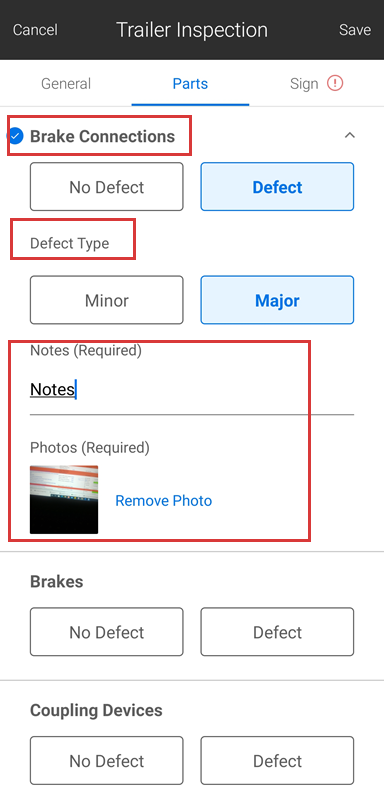Switch to the Parts tab
The width and height of the screenshot is (385, 802).
(x=190, y=83)
